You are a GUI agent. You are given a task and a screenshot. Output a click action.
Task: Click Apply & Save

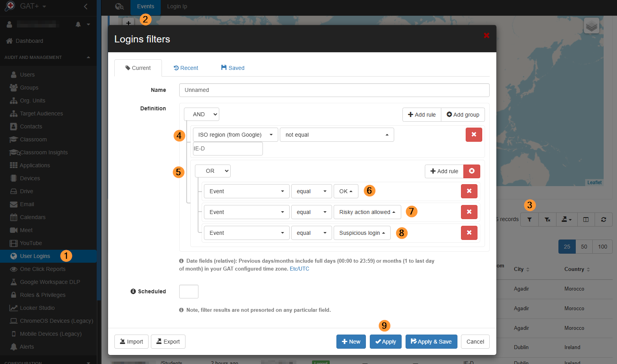click(x=432, y=342)
